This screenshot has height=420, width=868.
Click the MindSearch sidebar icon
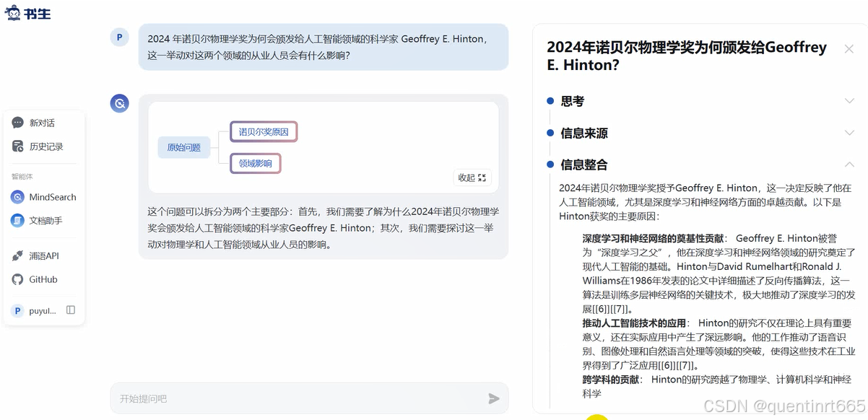18,197
